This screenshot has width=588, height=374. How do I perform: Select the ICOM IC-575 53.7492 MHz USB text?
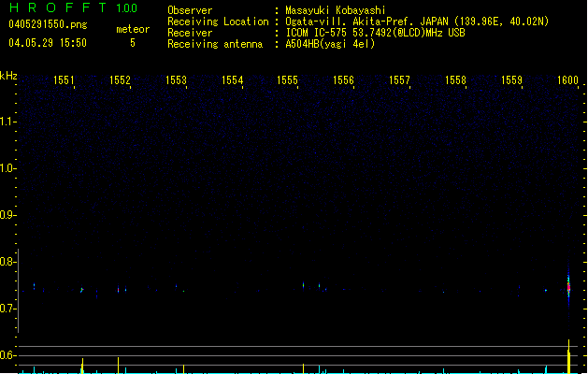376,33
